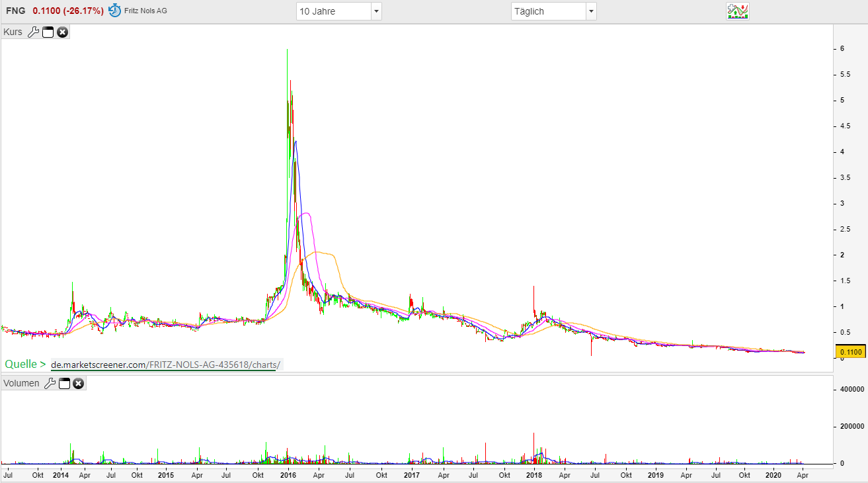Click the Volumen panel window icon

point(64,383)
